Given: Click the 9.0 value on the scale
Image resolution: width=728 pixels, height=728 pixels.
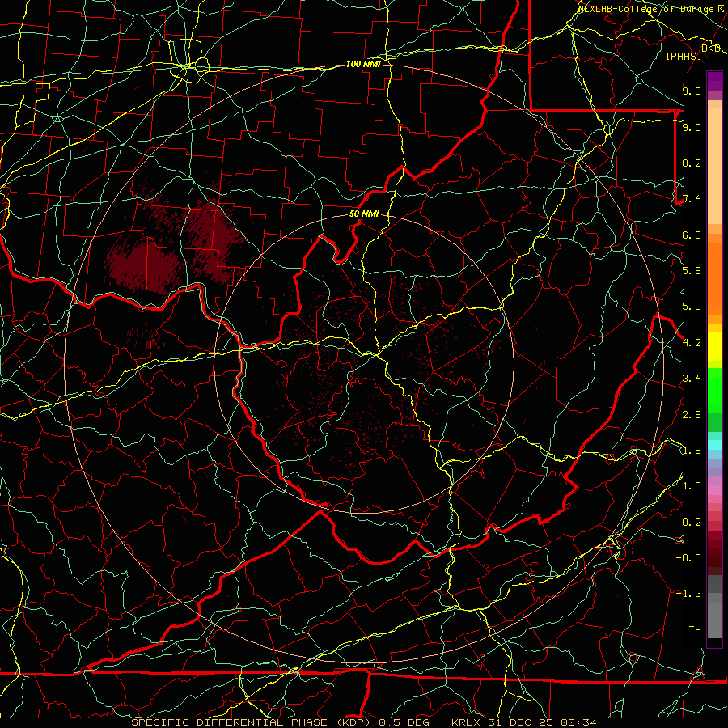Looking at the screenshot, I should [692, 127].
